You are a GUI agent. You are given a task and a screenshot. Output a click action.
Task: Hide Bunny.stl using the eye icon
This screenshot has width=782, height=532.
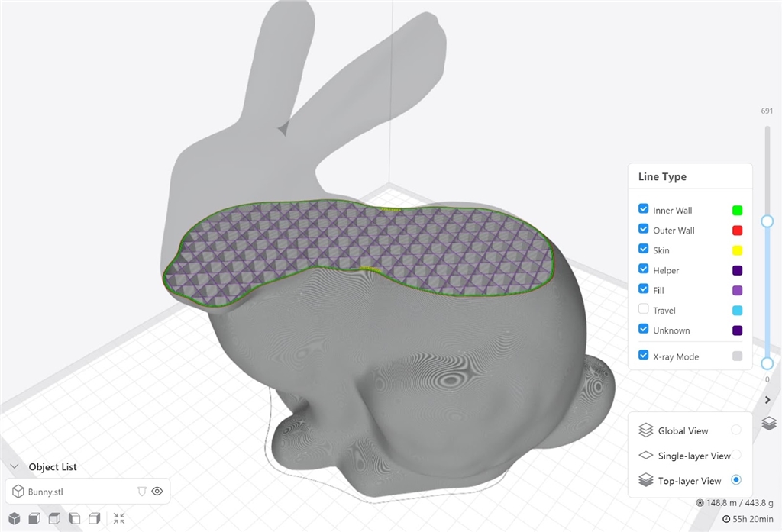tap(157, 492)
